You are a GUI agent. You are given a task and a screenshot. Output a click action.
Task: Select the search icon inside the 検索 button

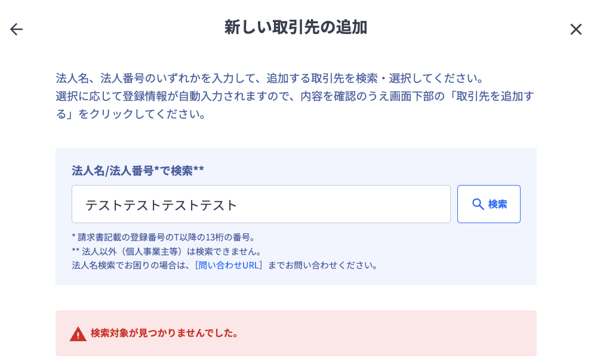click(478, 204)
